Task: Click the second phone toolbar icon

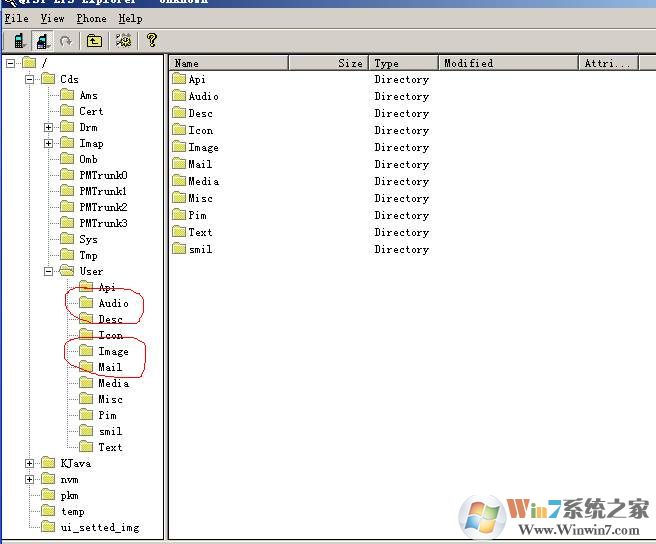Action: pos(42,41)
